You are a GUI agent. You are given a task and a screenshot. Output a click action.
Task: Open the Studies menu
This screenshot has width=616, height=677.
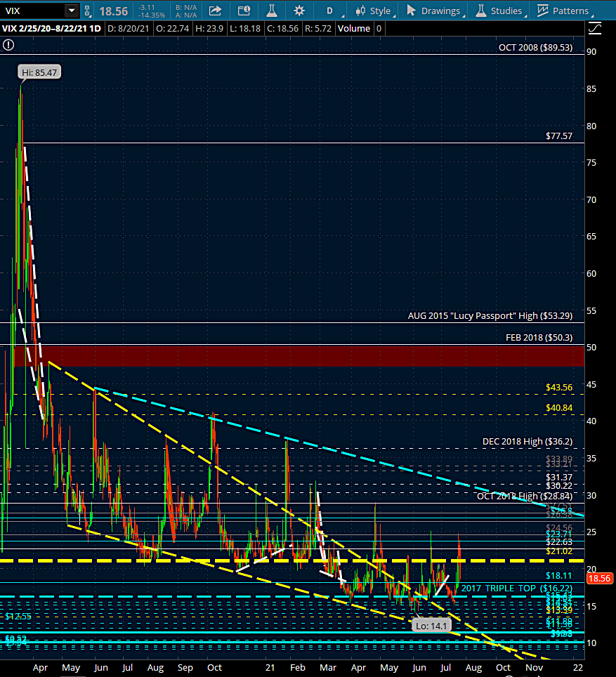[x=499, y=11]
